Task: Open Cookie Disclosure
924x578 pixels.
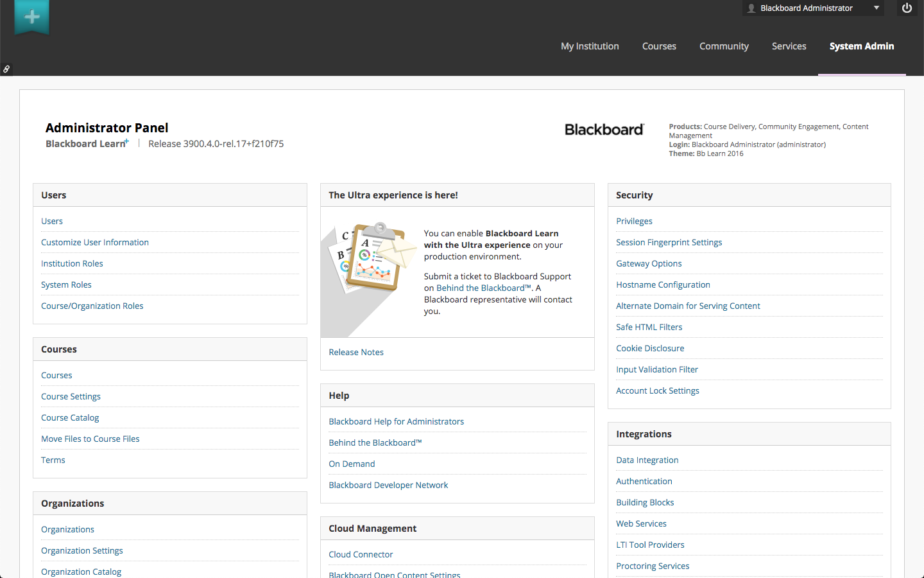Action: tap(650, 348)
